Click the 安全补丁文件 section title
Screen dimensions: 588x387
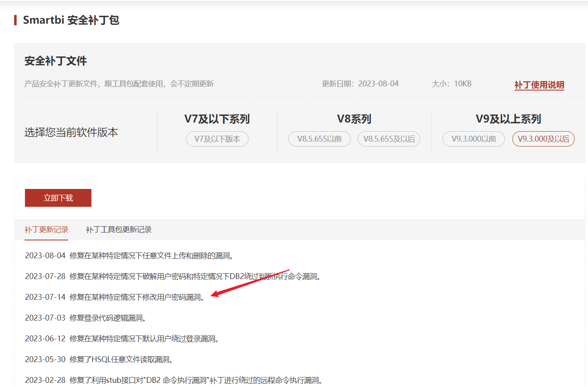tap(56, 61)
